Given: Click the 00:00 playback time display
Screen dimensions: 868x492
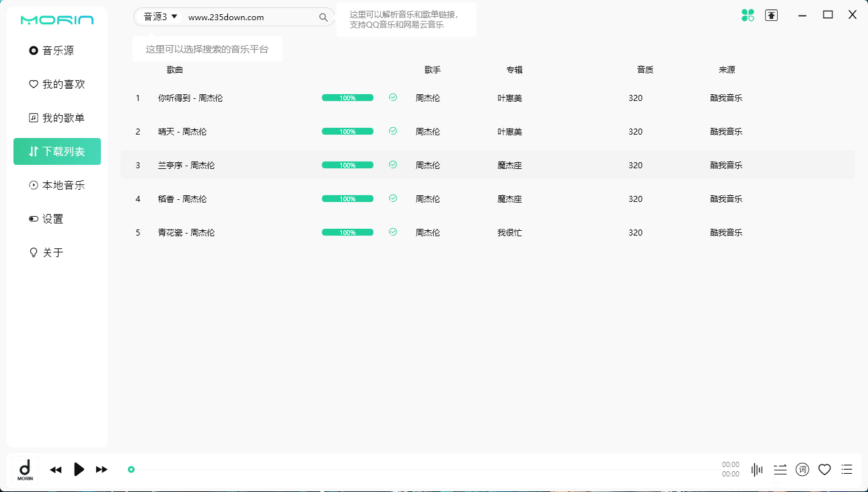Looking at the screenshot, I should pyautogui.click(x=731, y=469).
